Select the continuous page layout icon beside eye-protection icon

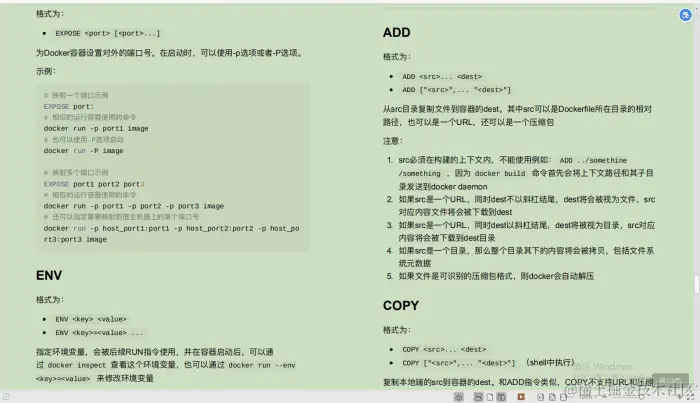click(x=478, y=397)
